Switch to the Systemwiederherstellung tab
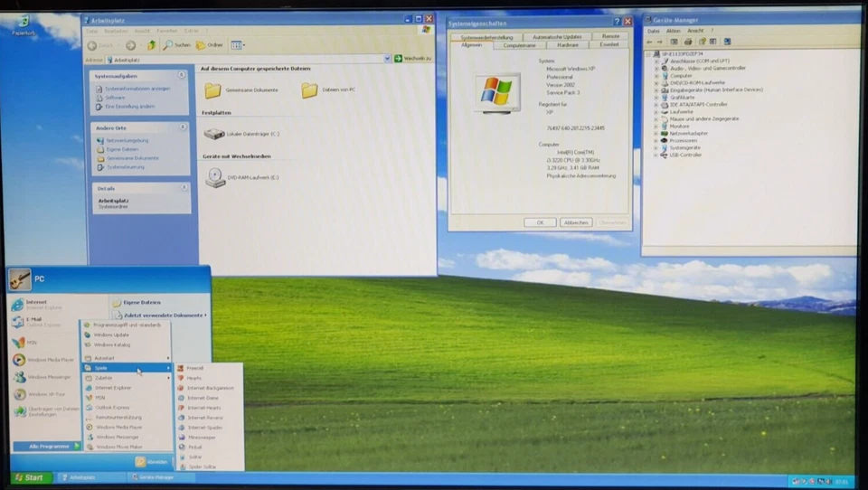This screenshot has height=490, width=868. coord(486,37)
